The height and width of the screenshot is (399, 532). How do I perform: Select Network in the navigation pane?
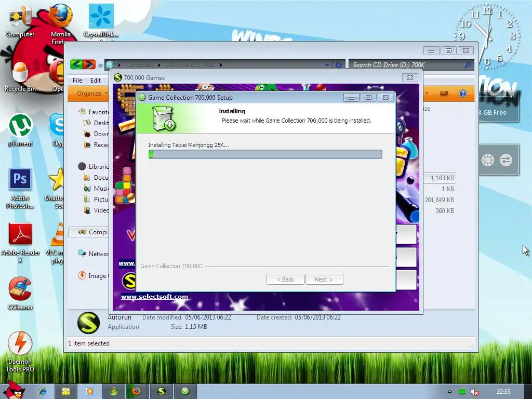[x=94, y=254]
